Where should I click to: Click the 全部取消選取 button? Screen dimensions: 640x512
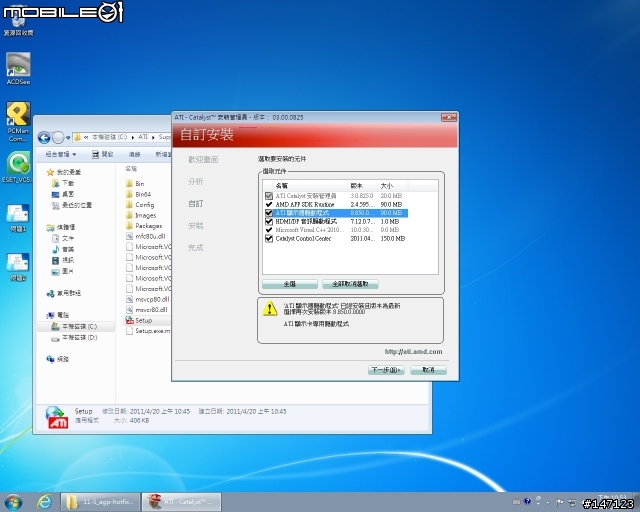[x=350, y=284]
